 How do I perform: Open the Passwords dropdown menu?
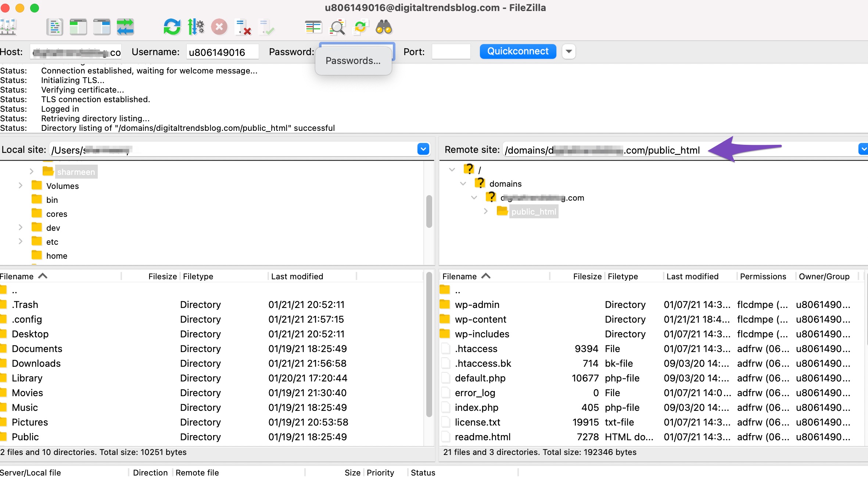(x=354, y=60)
